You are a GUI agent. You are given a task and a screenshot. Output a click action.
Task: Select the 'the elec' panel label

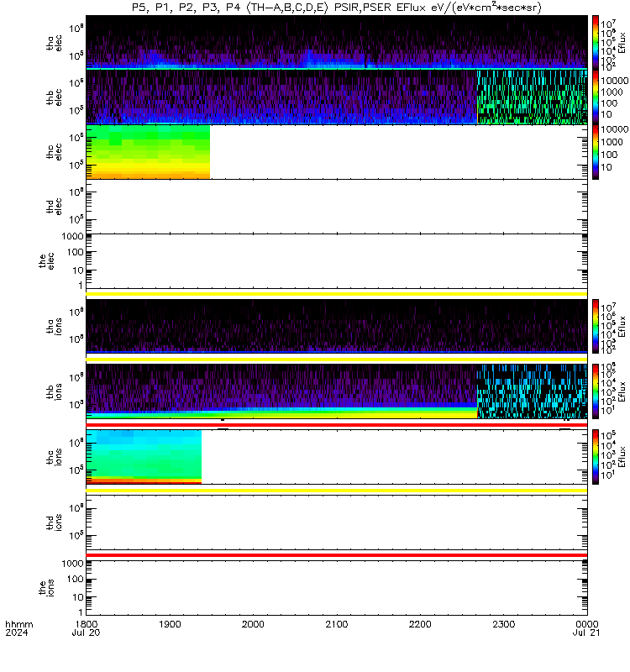[47, 261]
